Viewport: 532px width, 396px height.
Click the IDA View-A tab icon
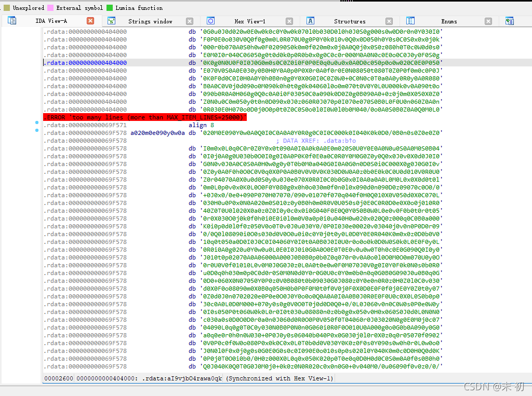point(12,21)
